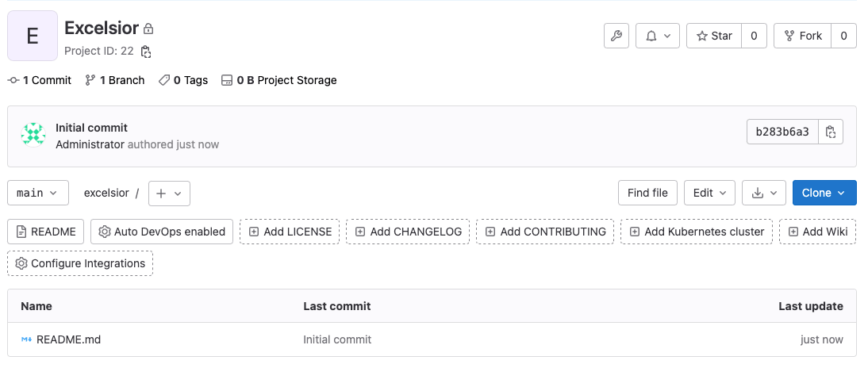Open Configure Integrations
The width and height of the screenshot is (868, 368).
click(80, 263)
